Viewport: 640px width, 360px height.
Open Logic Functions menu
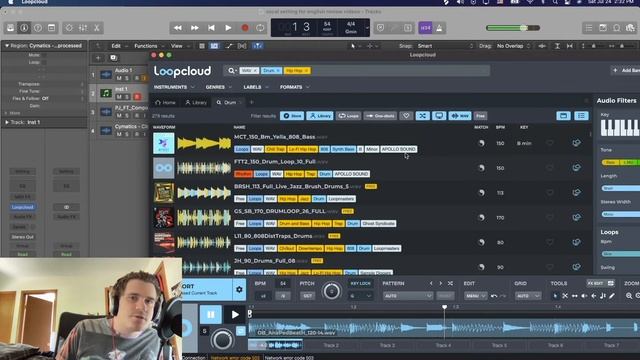pos(146,46)
